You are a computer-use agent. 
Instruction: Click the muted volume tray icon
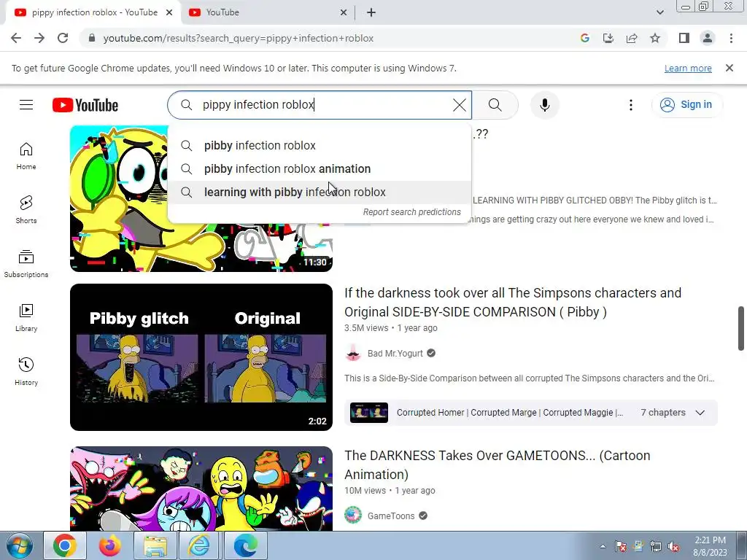pos(673,546)
